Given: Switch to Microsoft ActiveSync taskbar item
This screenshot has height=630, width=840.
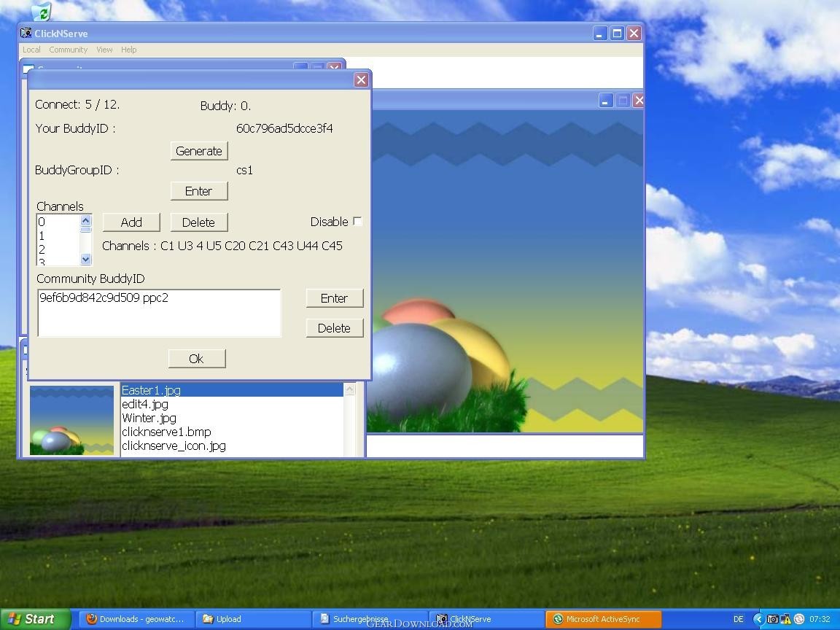Looking at the screenshot, I should coord(603,619).
